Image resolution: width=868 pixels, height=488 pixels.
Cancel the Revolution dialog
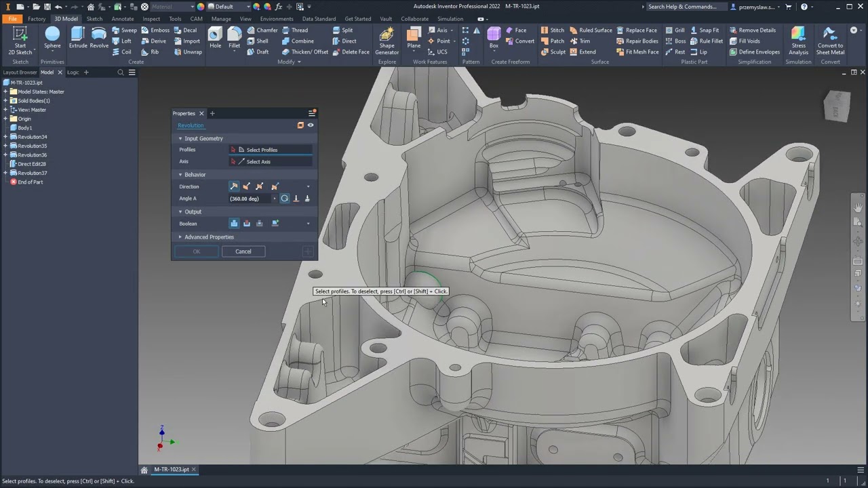[x=243, y=251]
